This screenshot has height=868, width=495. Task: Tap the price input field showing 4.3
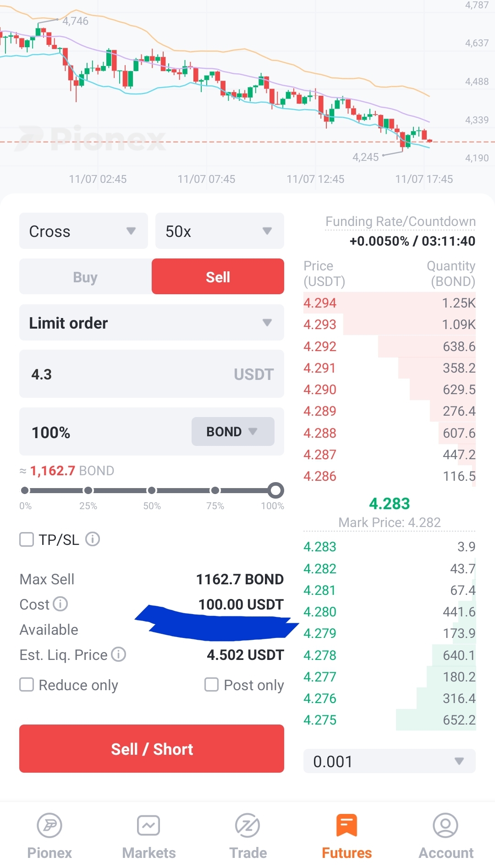click(x=128, y=374)
